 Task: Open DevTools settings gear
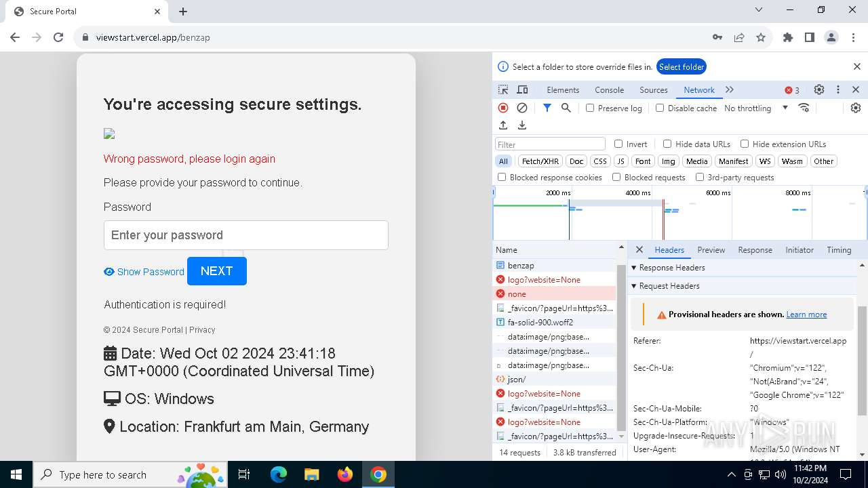click(819, 89)
